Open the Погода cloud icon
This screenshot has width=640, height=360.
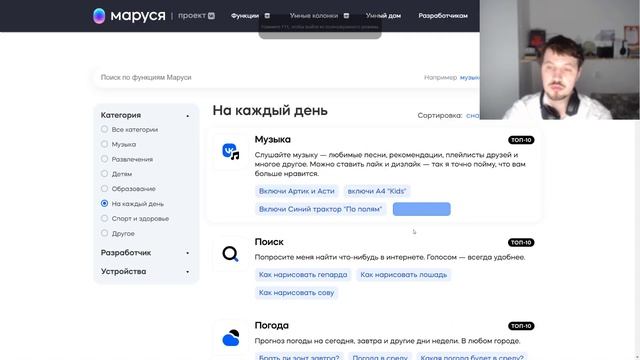231,338
